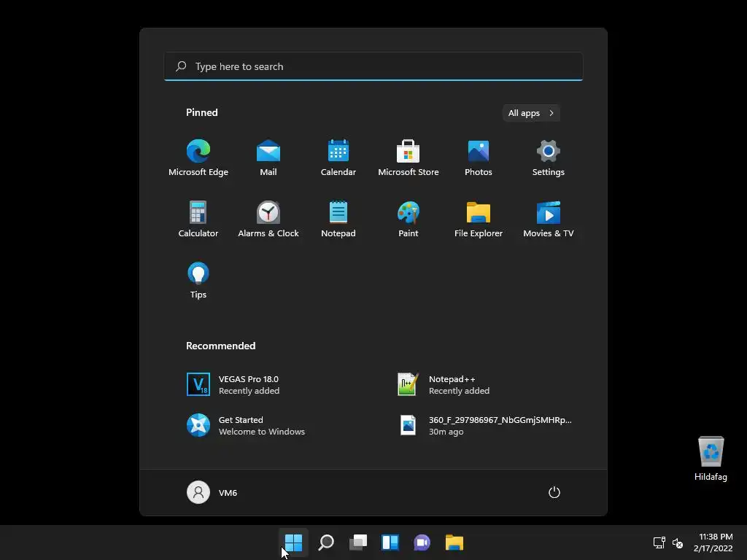Open the VM6 user account menu
Screen dimensions: 747x560
click(x=212, y=492)
